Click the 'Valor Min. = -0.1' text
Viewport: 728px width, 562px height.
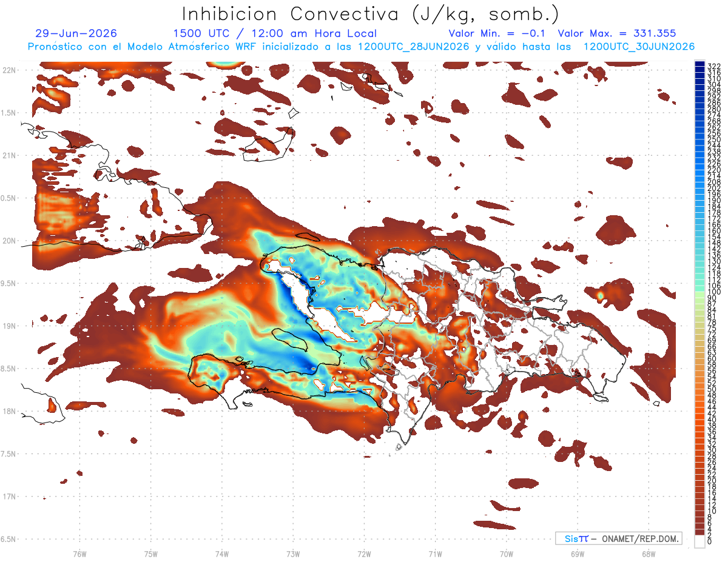coord(497,34)
